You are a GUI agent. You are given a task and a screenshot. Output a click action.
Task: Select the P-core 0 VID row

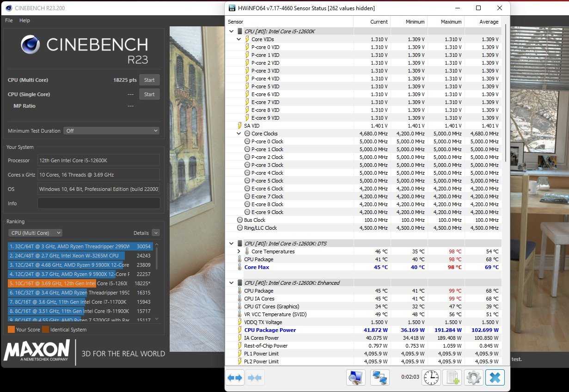tap(363, 47)
